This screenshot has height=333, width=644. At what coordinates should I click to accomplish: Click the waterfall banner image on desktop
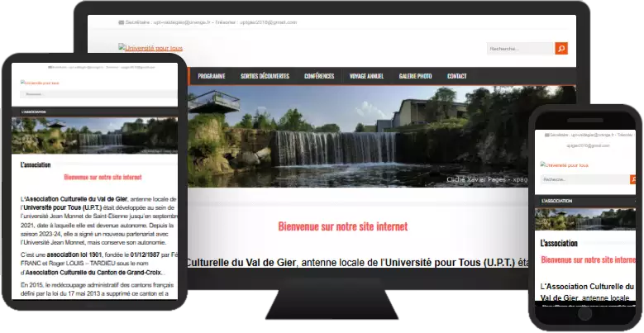pyautogui.click(x=357, y=136)
